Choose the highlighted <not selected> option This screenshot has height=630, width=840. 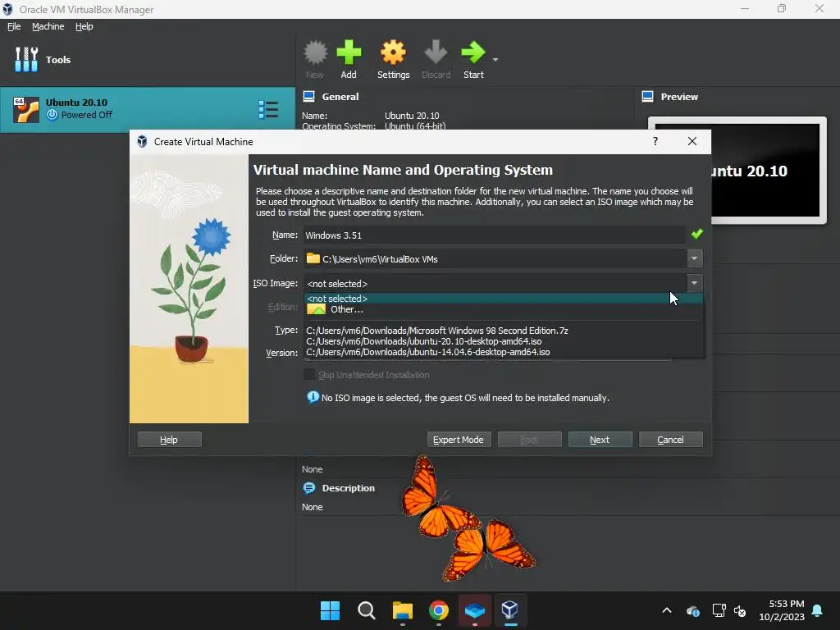(503, 299)
